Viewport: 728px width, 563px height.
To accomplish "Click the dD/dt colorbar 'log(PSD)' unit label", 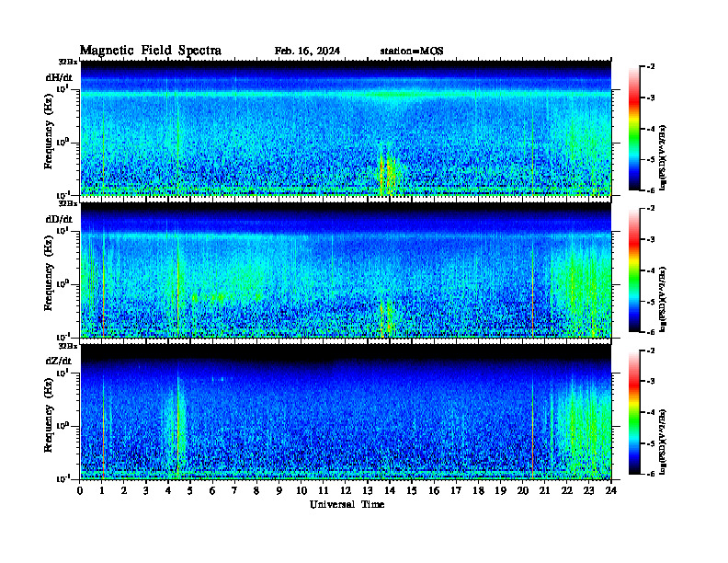I will click(664, 299).
